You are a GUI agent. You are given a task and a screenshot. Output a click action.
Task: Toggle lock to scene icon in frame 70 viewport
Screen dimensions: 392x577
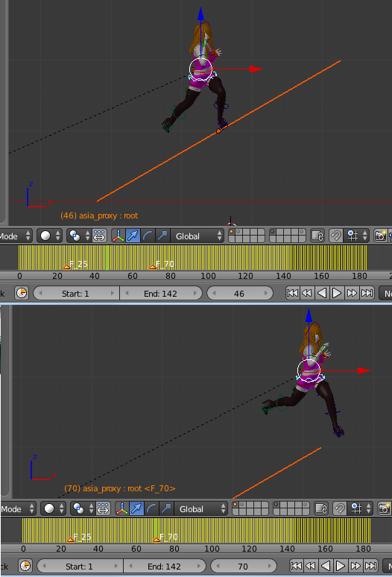[x=320, y=508]
